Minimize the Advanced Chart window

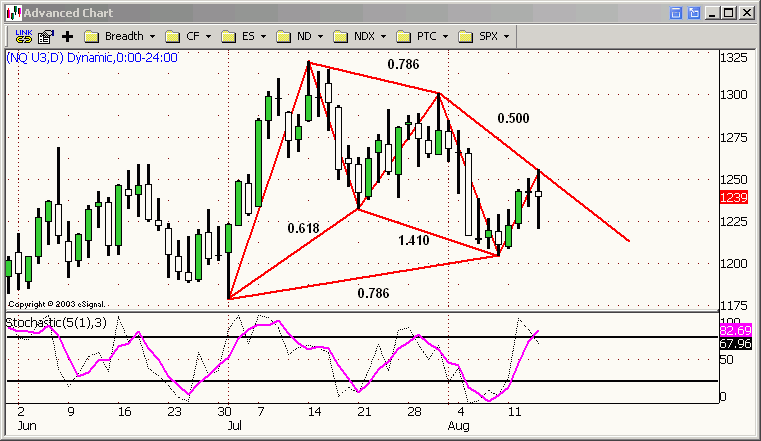(712, 13)
